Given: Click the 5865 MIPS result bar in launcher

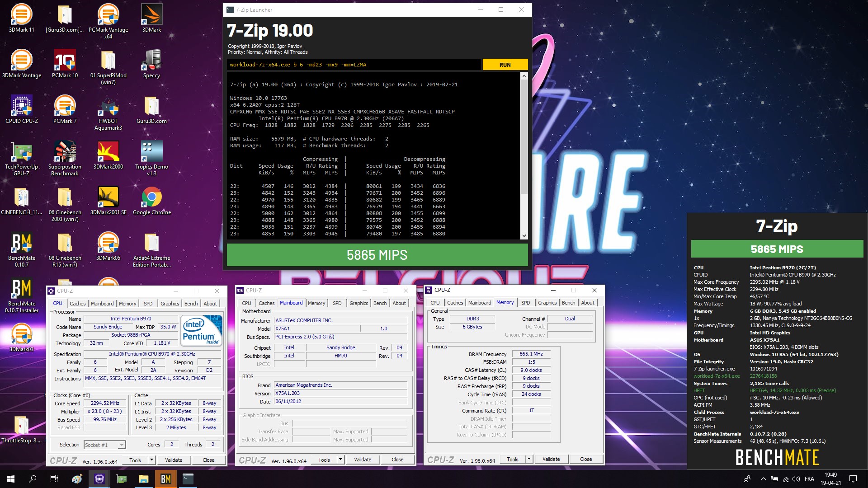Looking at the screenshot, I should coord(377,255).
